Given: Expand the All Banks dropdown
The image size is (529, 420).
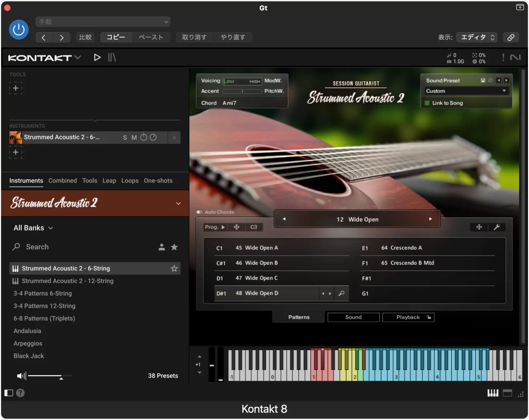Looking at the screenshot, I should click(x=33, y=228).
